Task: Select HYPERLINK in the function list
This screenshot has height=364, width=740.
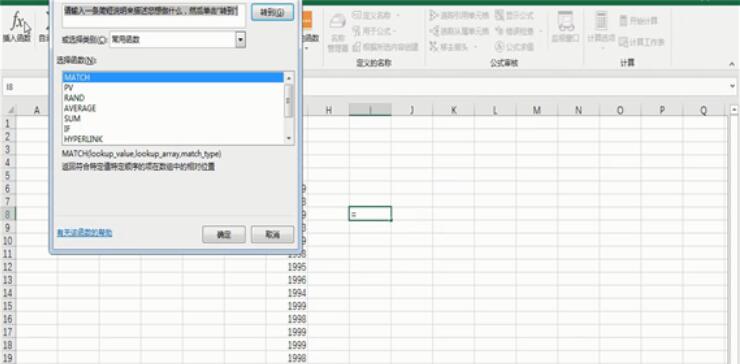Action: tap(173, 139)
